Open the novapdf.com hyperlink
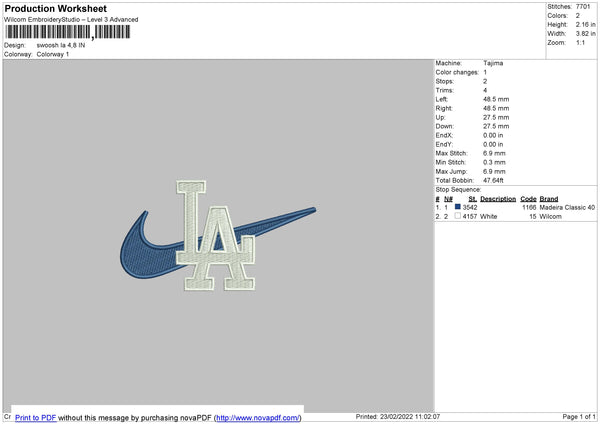 pos(258,417)
